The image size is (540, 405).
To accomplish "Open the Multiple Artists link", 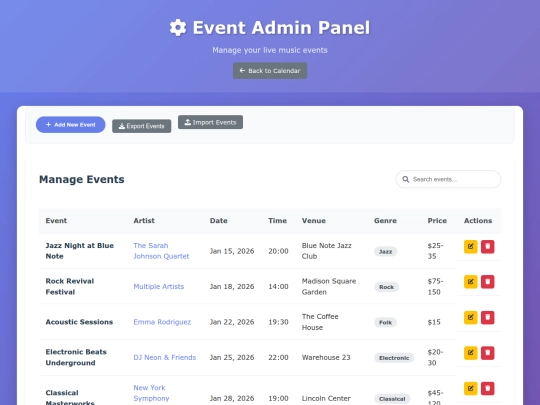I will 159,287.
